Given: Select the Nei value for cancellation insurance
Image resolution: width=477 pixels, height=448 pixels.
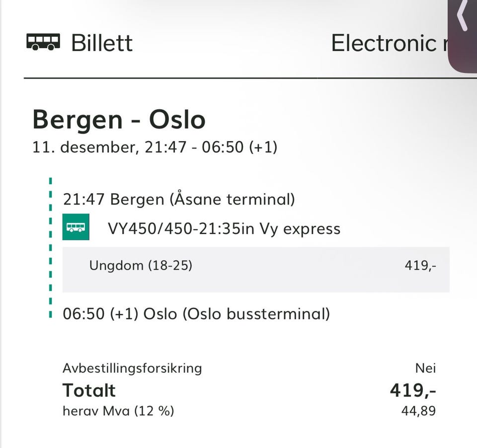Looking at the screenshot, I should 425,368.
